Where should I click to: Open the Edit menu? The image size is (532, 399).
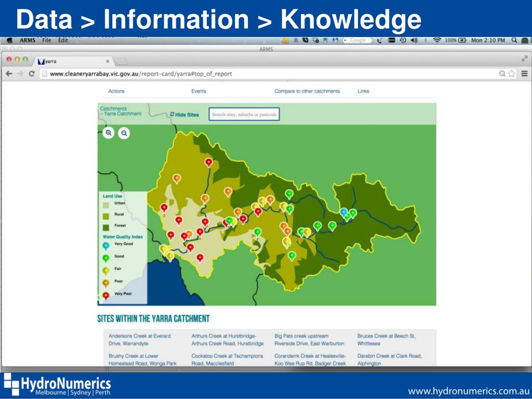tap(63, 40)
